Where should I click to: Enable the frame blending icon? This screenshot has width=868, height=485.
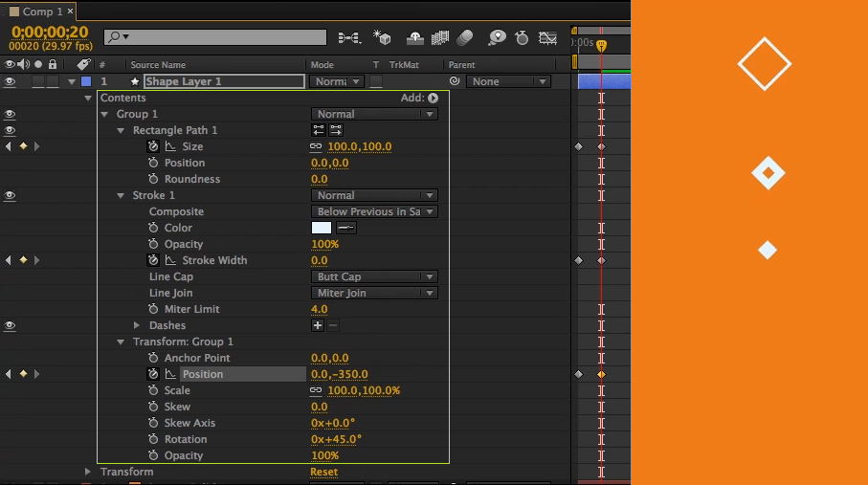[x=440, y=37]
